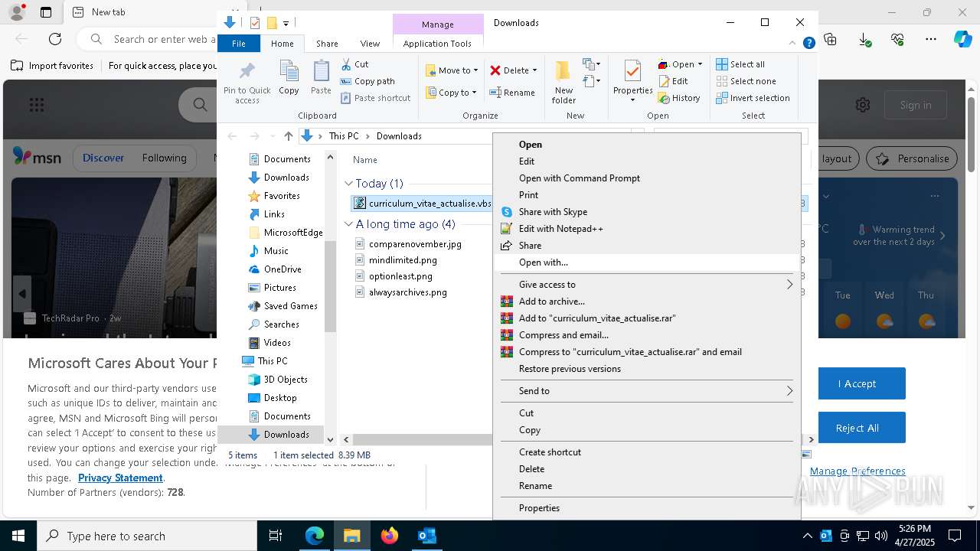This screenshot has height=551, width=980.
Task: Click the Windows Start button
Action: (x=18, y=536)
